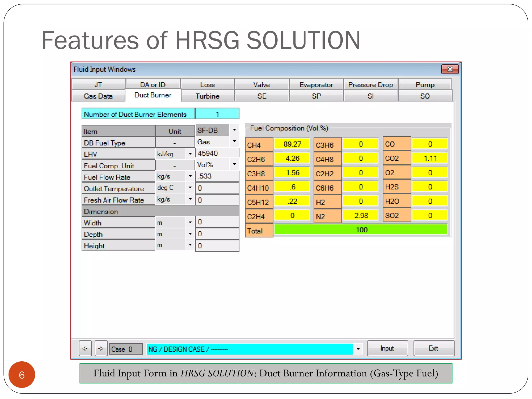Select the Duct Burner tab
This screenshot has width=532, height=399.
click(153, 95)
